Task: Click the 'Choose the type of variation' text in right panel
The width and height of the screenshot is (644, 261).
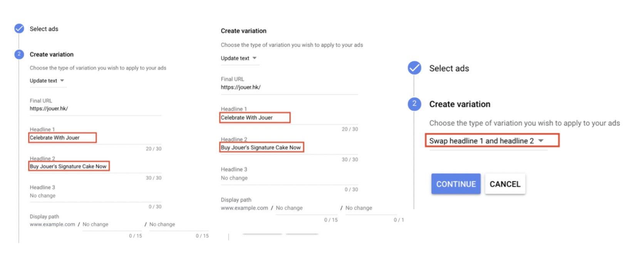Action: [525, 123]
